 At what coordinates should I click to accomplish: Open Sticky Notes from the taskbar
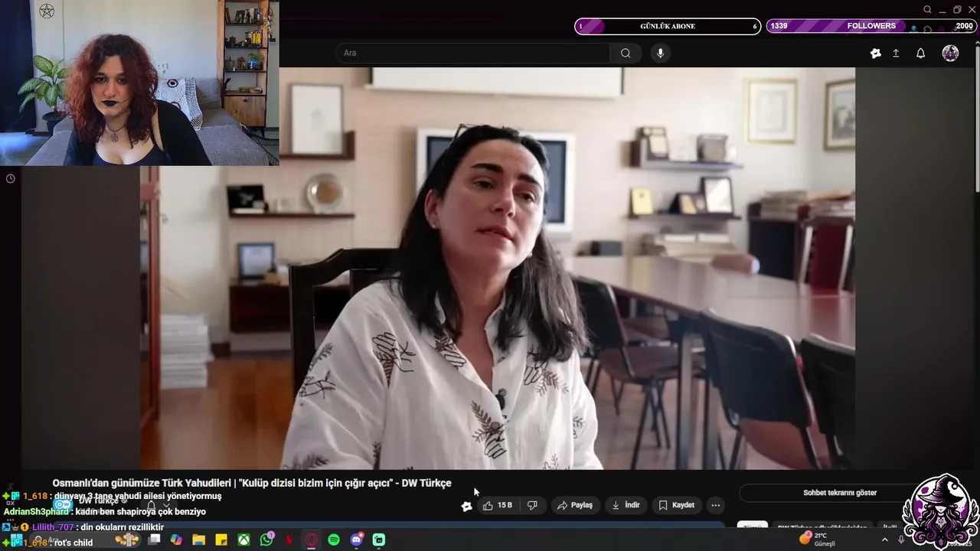(x=220, y=540)
